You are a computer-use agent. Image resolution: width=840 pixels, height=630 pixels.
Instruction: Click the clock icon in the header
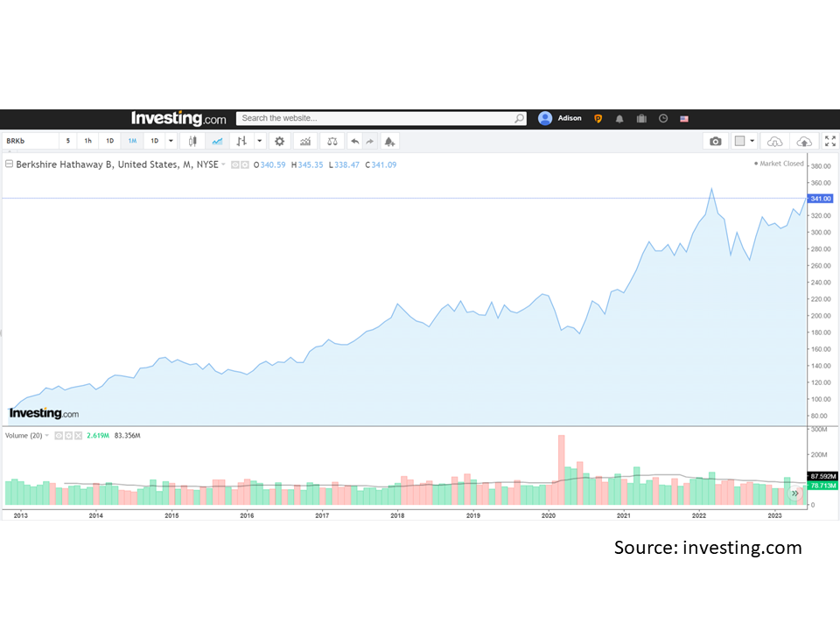(663, 118)
